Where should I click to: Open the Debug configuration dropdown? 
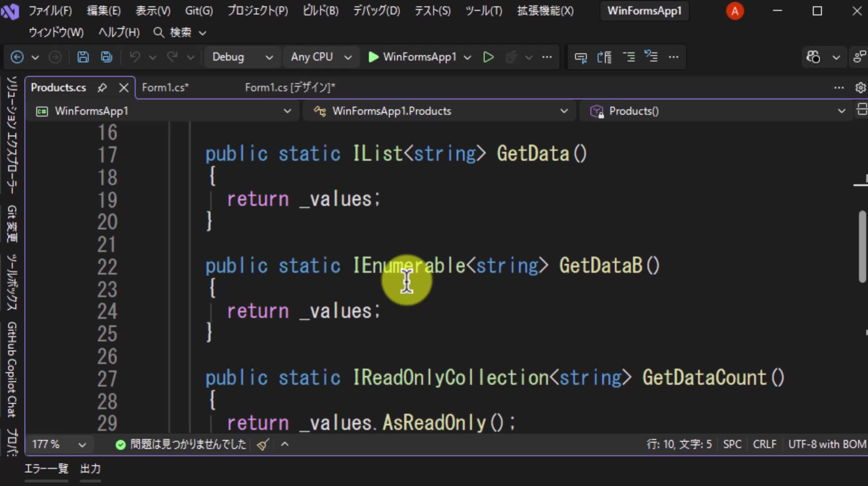point(242,57)
